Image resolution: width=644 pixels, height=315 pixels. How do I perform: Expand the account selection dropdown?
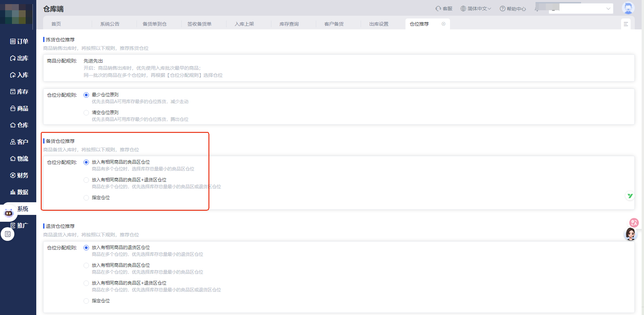608,8
